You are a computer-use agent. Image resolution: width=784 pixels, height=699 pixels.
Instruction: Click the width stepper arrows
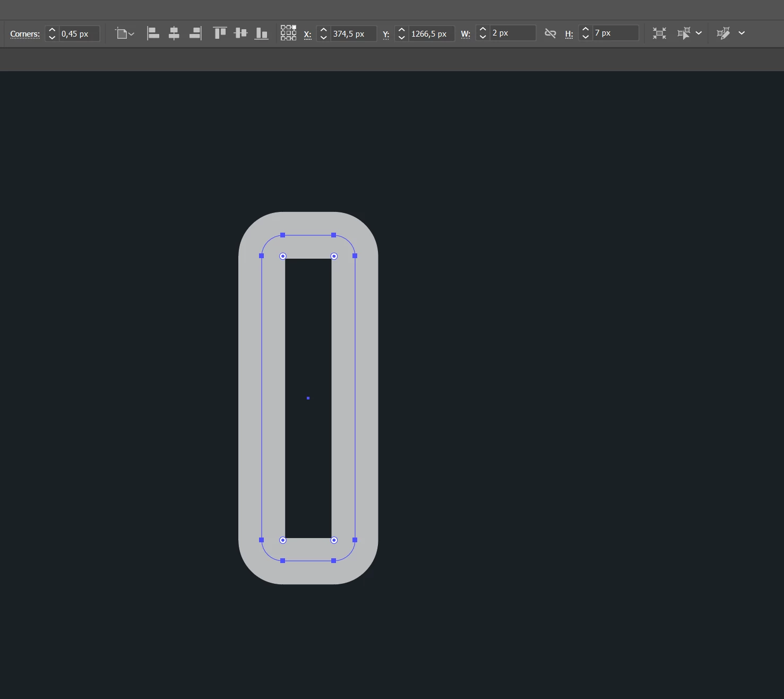click(x=483, y=33)
